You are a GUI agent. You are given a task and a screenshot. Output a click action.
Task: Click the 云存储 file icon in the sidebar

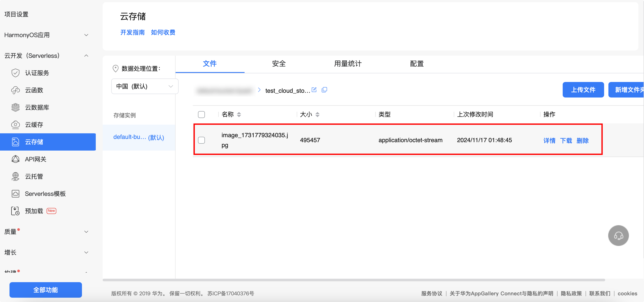click(x=16, y=142)
